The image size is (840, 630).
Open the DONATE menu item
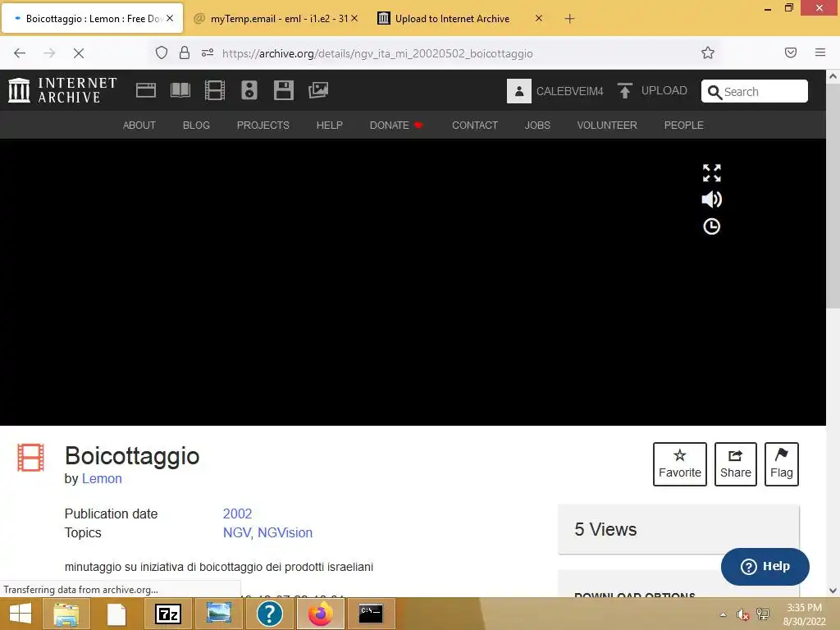point(396,126)
